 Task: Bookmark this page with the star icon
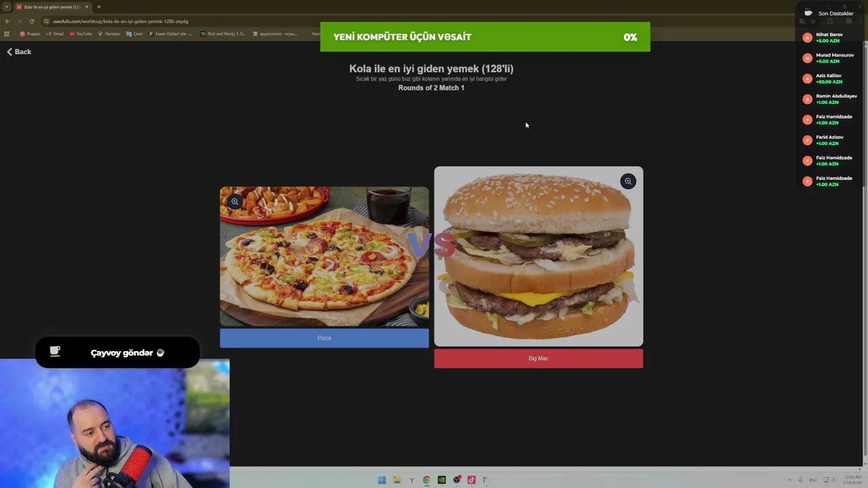(x=812, y=21)
